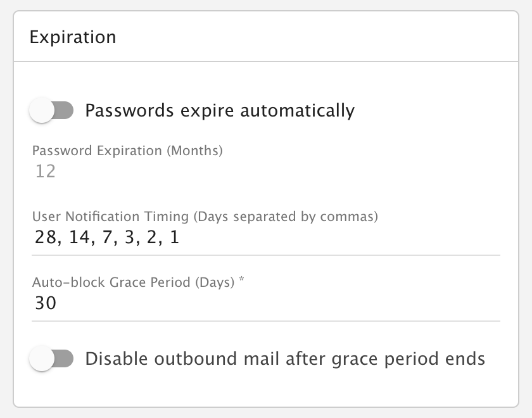Click the "Auto-block Grace Period (Days)" field label
The image size is (532, 418).
pos(133,282)
